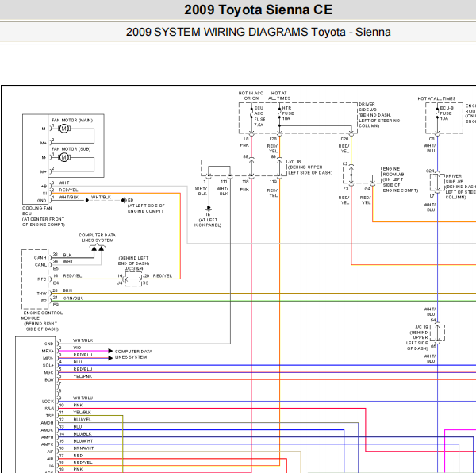Click the "ECU-B FUSE 10A" label

point(447,113)
